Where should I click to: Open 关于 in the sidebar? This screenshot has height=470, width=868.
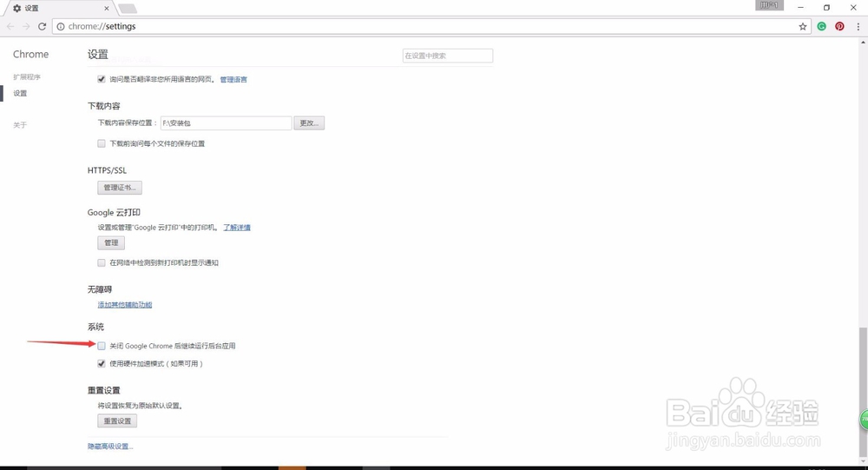(20, 125)
